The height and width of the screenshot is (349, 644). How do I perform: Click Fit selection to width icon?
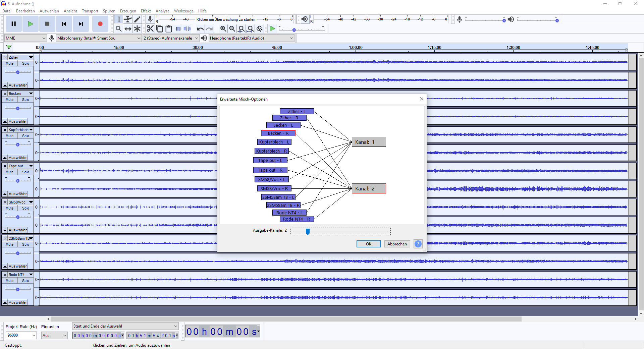click(241, 29)
